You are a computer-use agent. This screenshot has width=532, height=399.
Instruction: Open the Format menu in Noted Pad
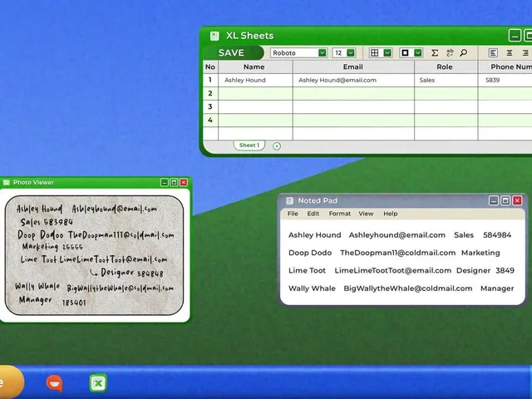coord(340,214)
